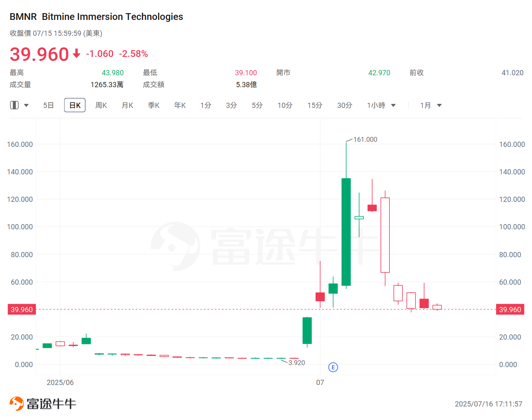Click the 3.920 low price label
The image size is (532, 420).
pyautogui.click(x=296, y=363)
